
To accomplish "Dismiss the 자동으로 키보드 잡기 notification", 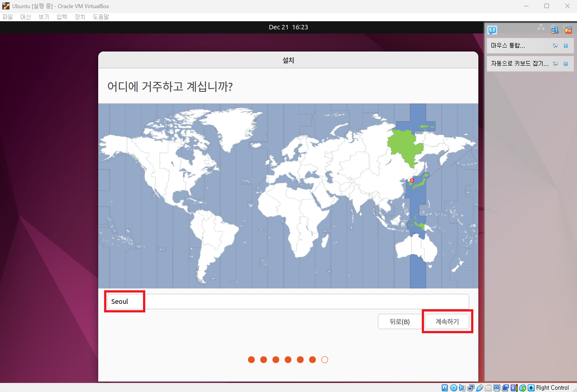I will click(566, 64).
